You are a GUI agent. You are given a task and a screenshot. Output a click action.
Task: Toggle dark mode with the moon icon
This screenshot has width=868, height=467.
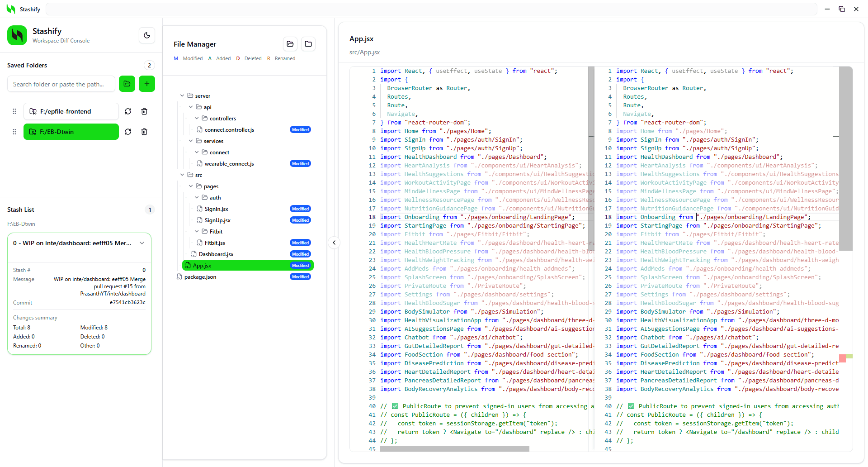(146, 35)
